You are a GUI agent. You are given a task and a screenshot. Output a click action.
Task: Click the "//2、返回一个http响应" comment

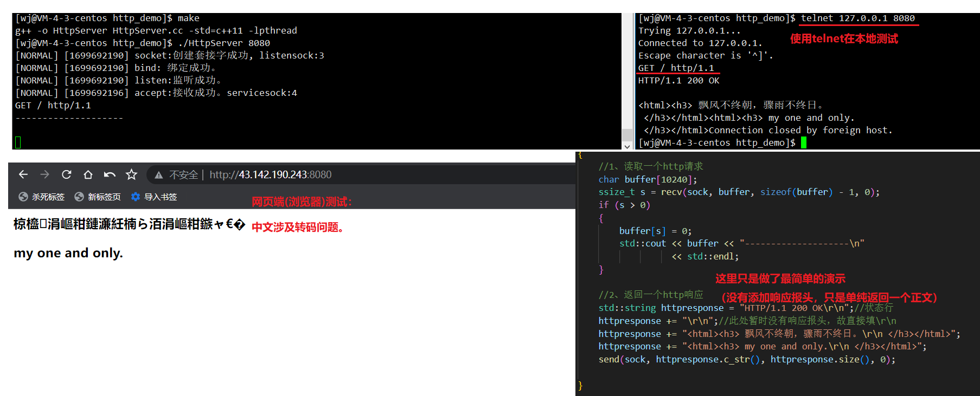click(651, 295)
